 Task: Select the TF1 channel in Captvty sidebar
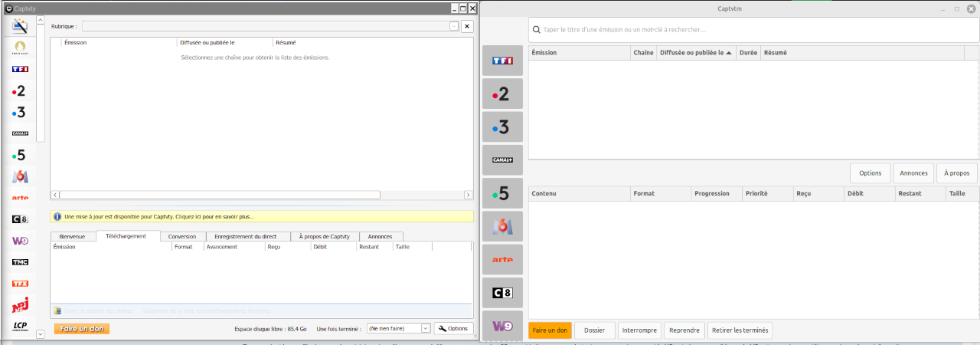[20, 69]
